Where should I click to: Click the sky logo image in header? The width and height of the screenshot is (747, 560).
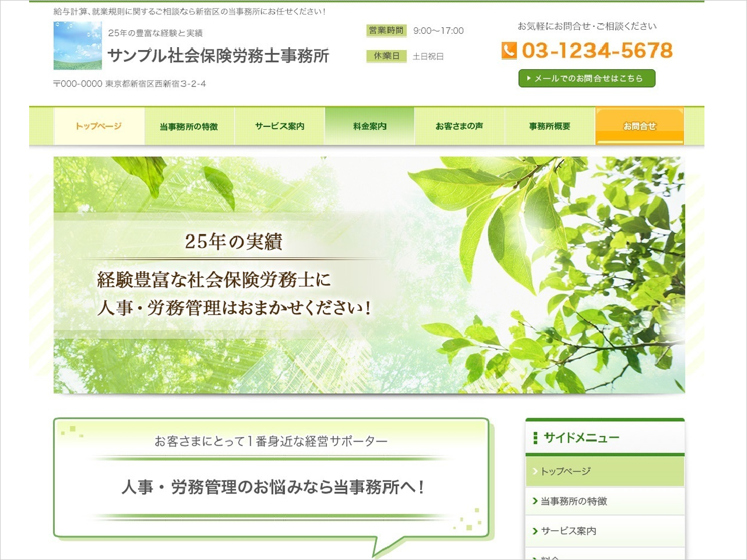click(x=78, y=45)
